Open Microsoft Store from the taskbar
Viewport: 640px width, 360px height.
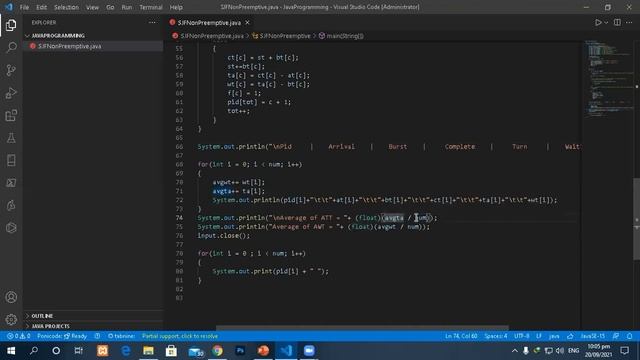tap(171, 351)
